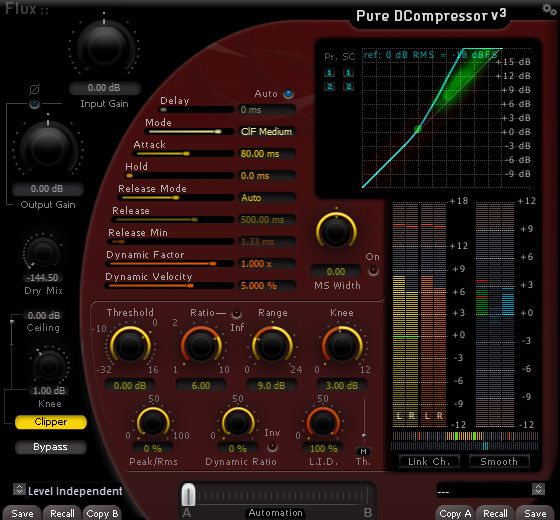
Task: Click the Threshold knob
Action: 130,345
